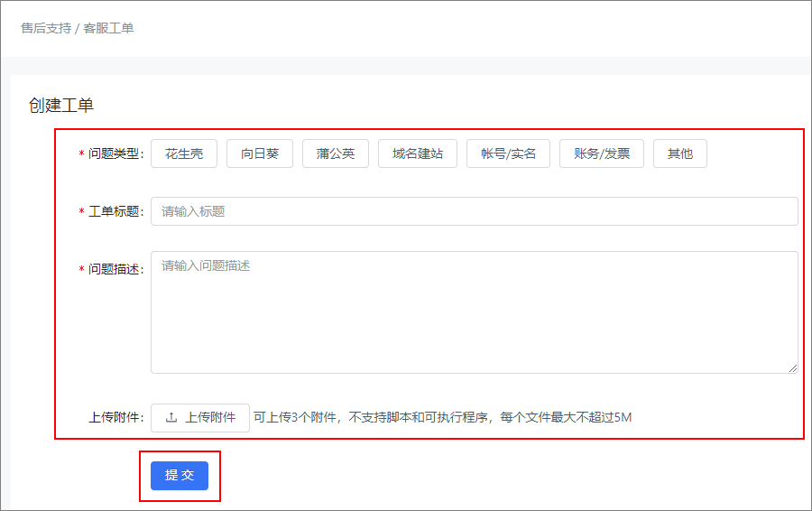Click the attachment limit hint 可上传3个附件
The width and height of the screenshot is (812, 511).
click(295, 417)
